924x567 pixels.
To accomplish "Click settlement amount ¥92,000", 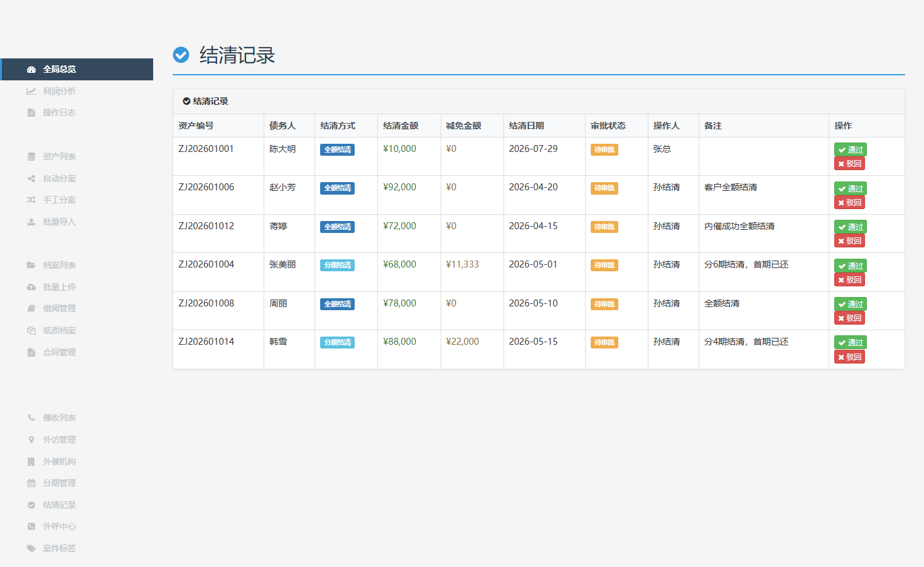I will pyautogui.click(x=400, y=187).
